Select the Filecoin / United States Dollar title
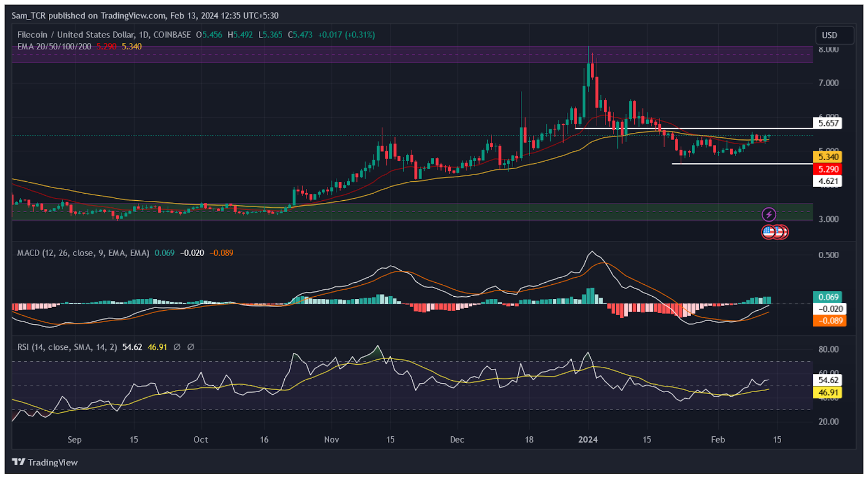Viewport: 868px width, 478px height. tap(75, 35)
